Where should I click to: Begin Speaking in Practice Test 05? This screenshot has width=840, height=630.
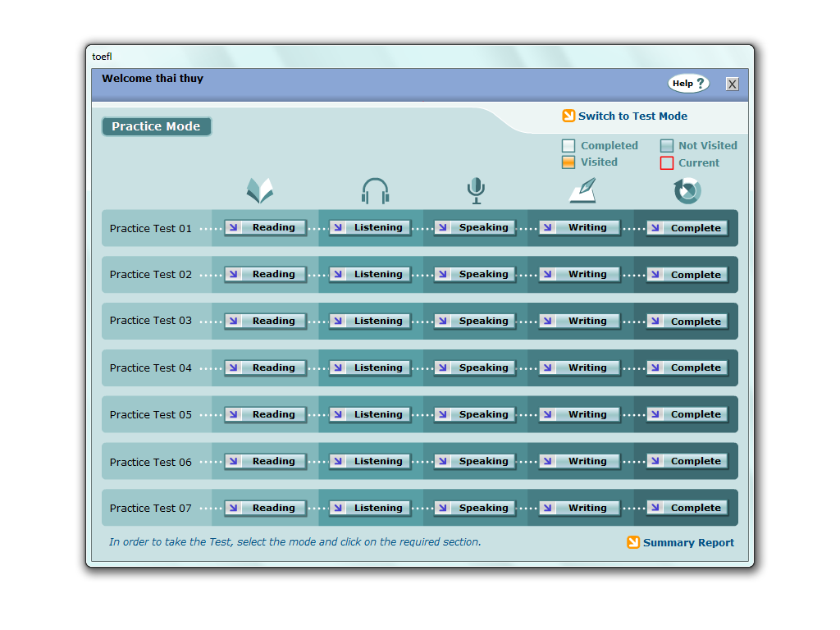click(x=475, y=414)
